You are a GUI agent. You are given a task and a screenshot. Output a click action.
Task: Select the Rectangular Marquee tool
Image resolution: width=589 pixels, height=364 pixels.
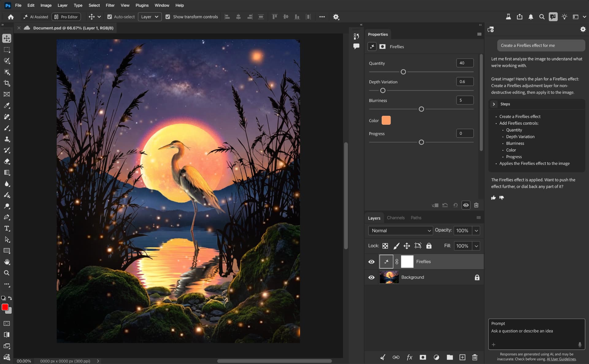(x=7, y=50)
